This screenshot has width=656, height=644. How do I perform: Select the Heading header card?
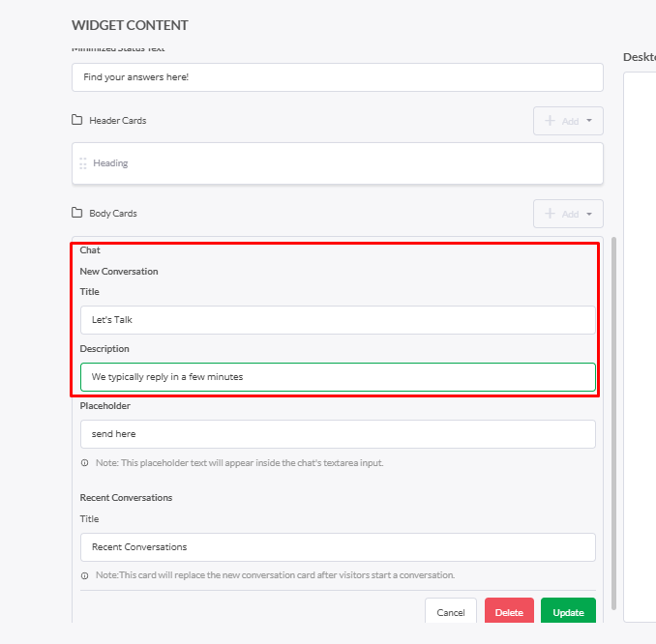tap(338, 163)
